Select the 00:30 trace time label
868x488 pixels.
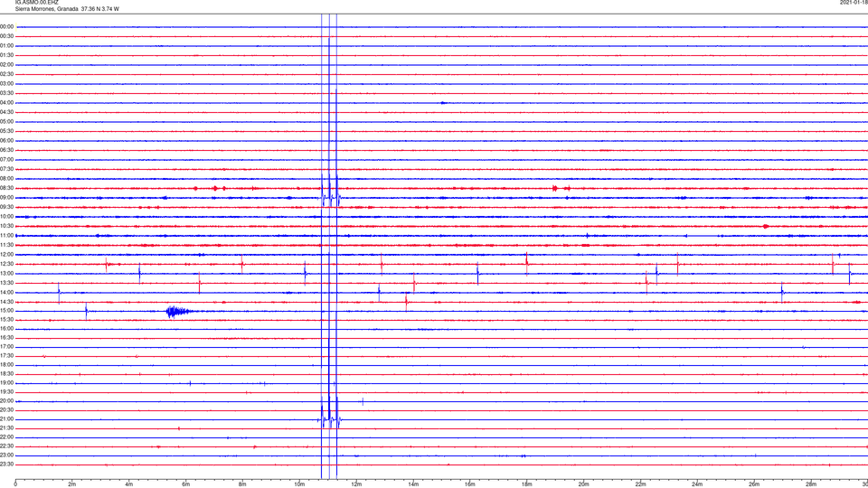click(7, 36)
